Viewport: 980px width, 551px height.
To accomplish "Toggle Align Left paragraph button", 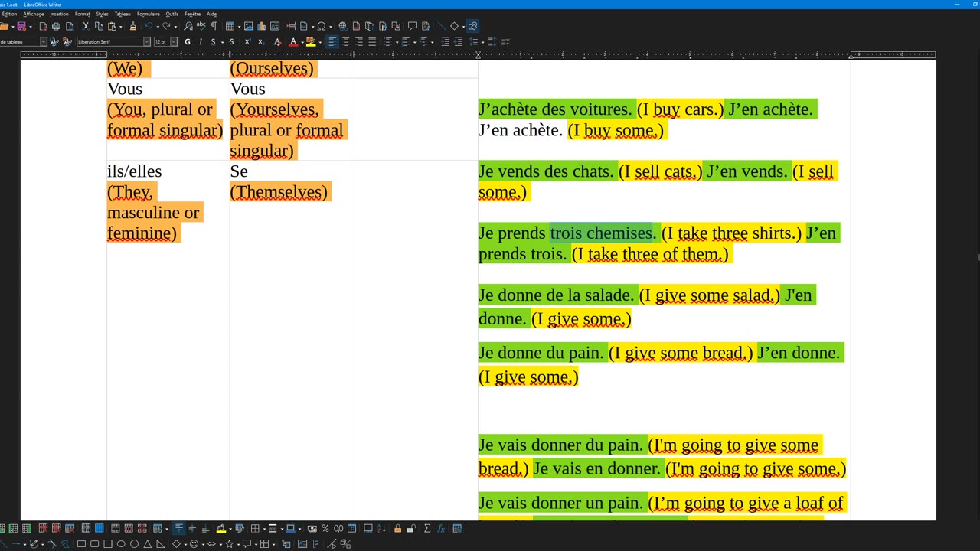I will pos(332,42).
